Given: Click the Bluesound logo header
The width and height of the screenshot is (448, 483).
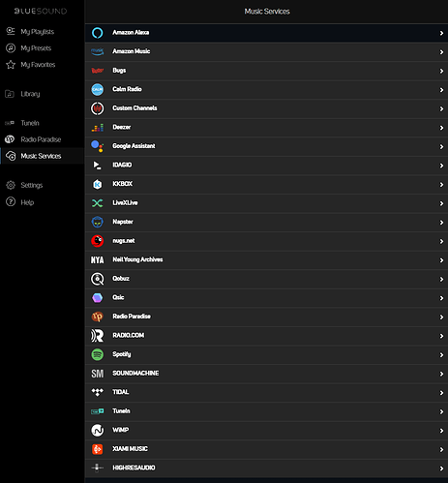Looking at the screenshot, I should point(41,12).
